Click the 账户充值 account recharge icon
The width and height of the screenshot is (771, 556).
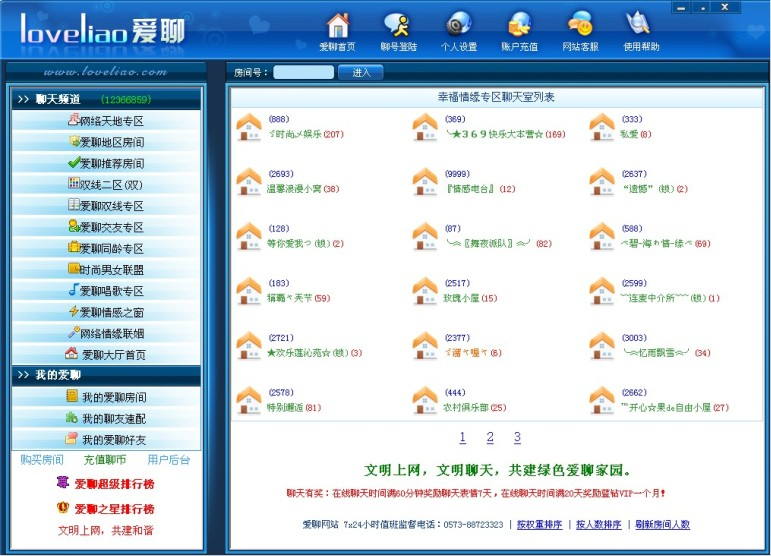518,26
